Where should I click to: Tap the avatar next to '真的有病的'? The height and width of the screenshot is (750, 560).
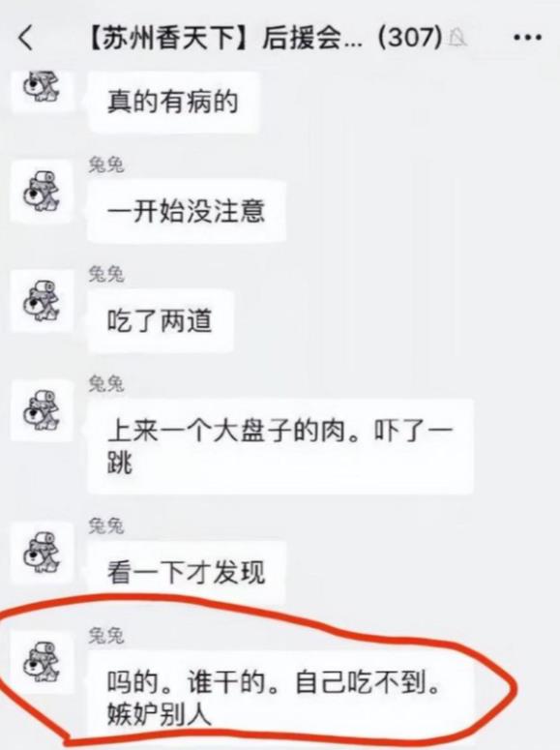42,87
